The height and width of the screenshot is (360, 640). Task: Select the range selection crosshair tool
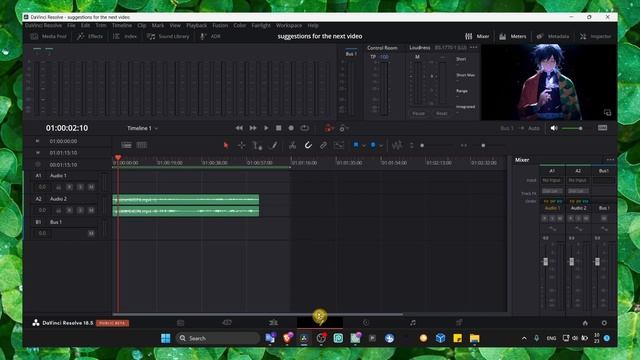[x=242, y=145]
